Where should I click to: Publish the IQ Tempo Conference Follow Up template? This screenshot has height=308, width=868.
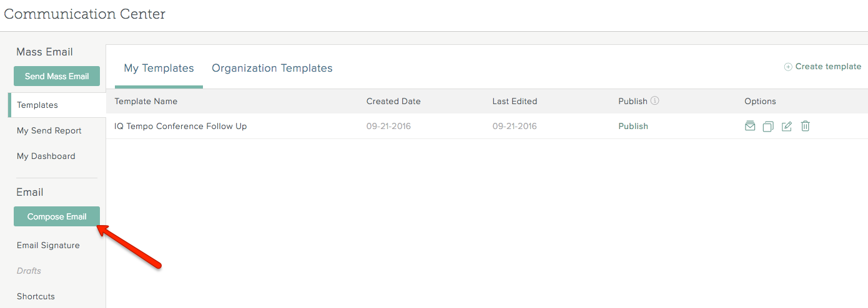click(x=633, y=126)
